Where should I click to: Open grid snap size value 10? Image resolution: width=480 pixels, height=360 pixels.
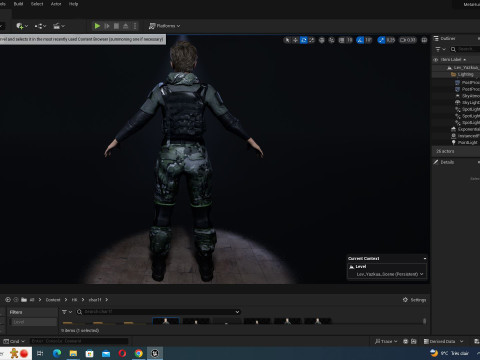click(349, 40)
